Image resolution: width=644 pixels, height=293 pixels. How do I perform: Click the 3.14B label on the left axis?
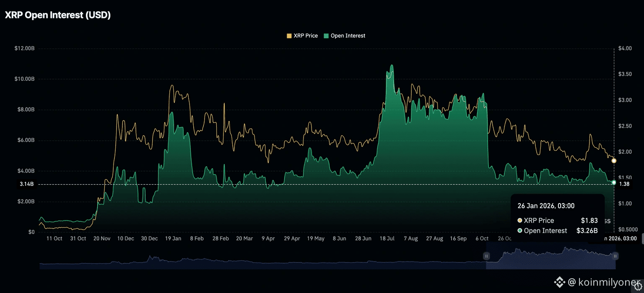coord(26,184)
